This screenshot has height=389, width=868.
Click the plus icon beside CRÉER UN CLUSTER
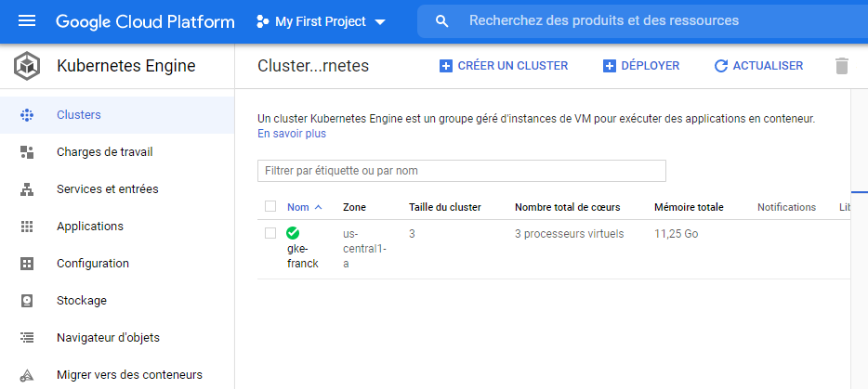coord(446,67)
